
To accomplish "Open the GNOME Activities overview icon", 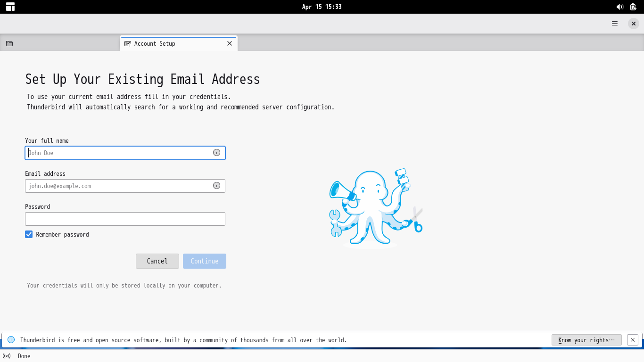I will tap(10, 7).
